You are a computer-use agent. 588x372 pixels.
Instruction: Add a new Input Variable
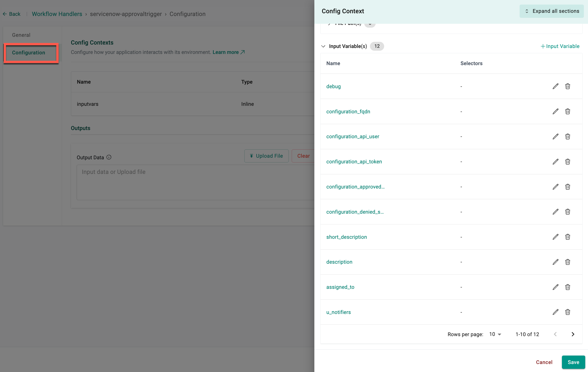click(560, 46)
